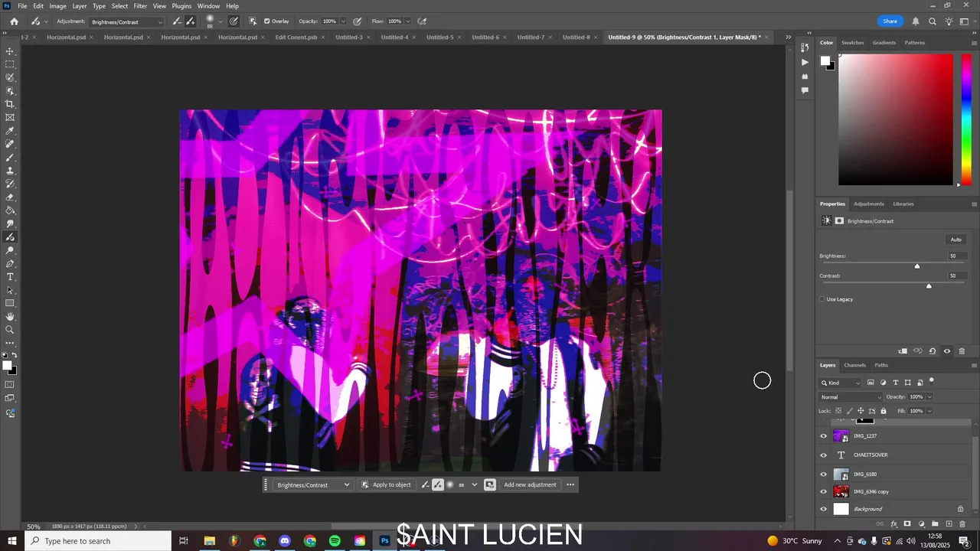
Task: Select the Horizontal Type tool
Action: [x=10, y=277]
